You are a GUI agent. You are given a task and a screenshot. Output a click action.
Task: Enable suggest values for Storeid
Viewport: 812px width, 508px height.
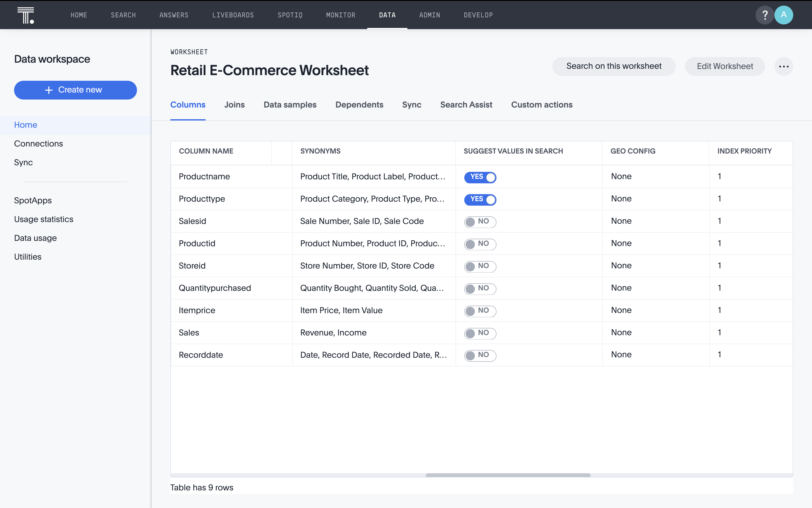tap(480, 266)
